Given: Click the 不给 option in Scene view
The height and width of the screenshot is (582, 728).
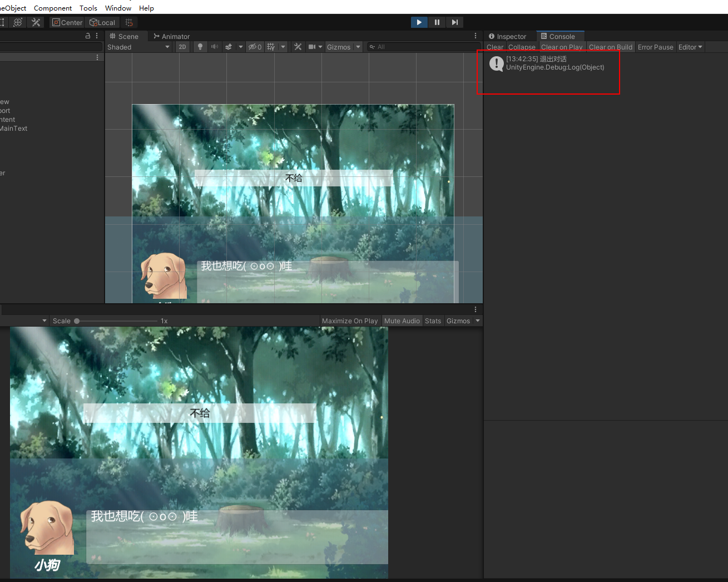Looking at the screenshot, I should tap(294, 178).
